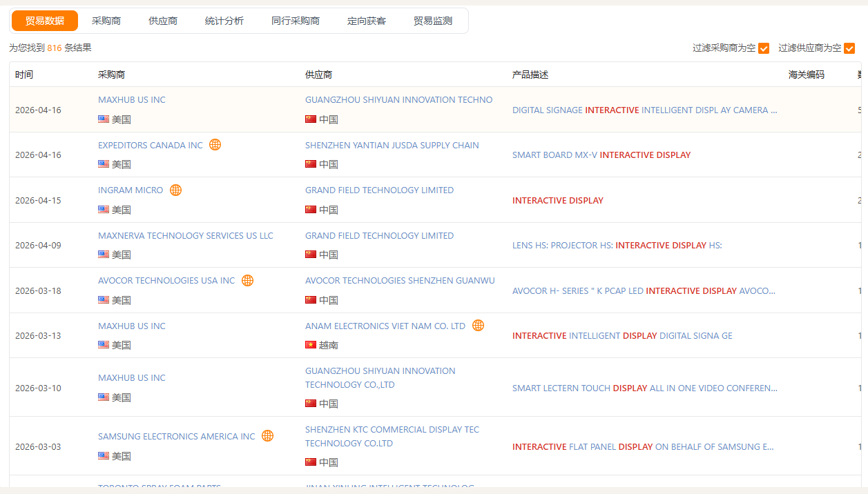Open EXPEDITORS CANADA INC buyer link
This screenshot has height=494, width=868.
151,146
